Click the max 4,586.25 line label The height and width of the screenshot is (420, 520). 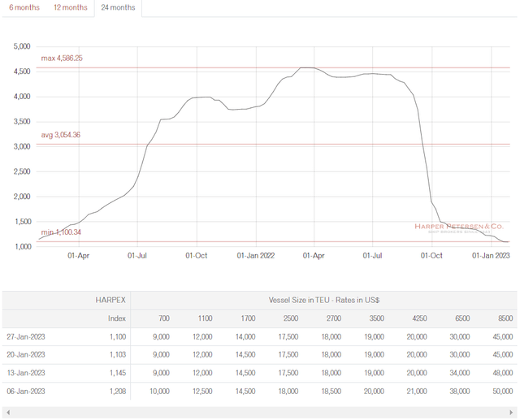coord(62,58)
